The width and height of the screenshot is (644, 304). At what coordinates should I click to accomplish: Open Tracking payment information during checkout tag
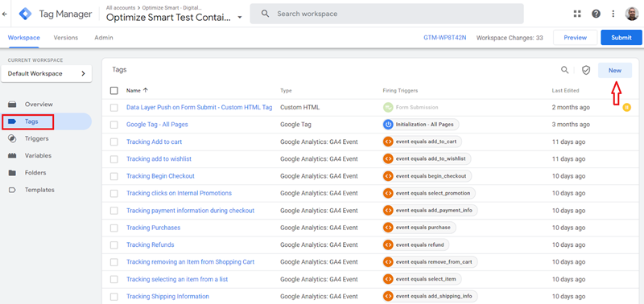click(x=191, y=211)
